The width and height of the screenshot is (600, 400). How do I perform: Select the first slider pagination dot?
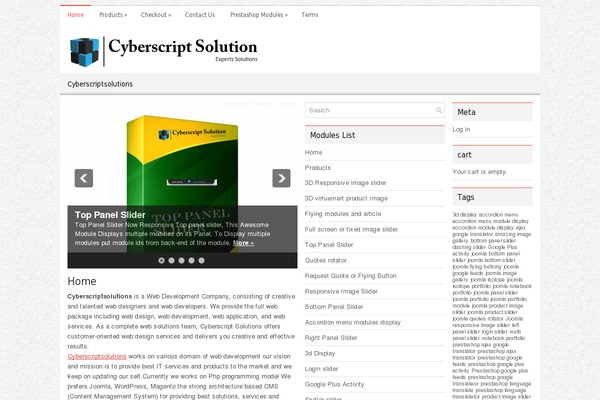[x=161, y=261]
